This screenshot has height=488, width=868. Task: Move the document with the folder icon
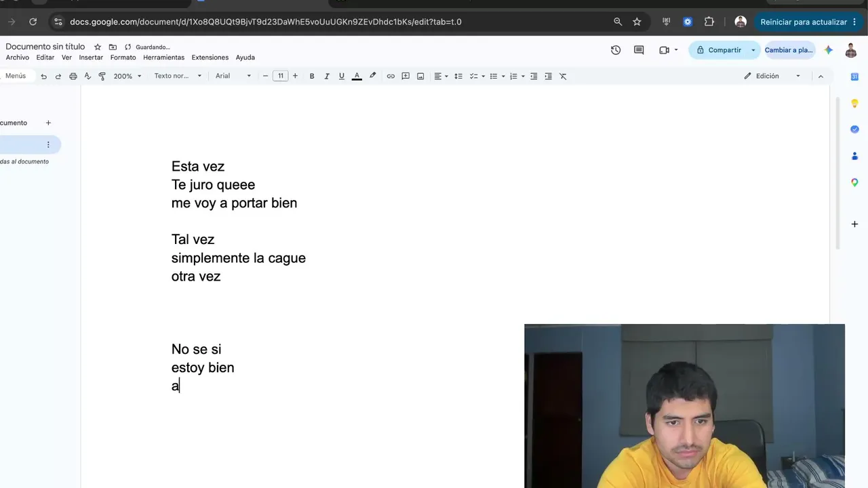click(x=113, y=47)
